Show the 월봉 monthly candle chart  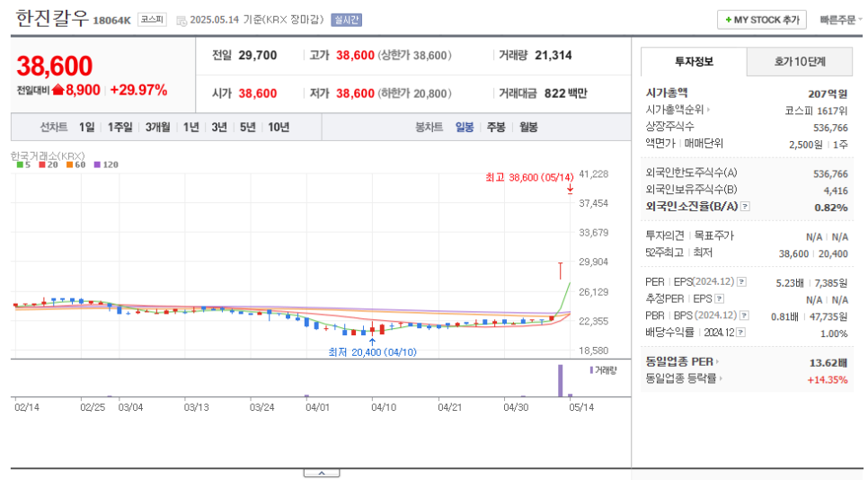tap(528, 128)
